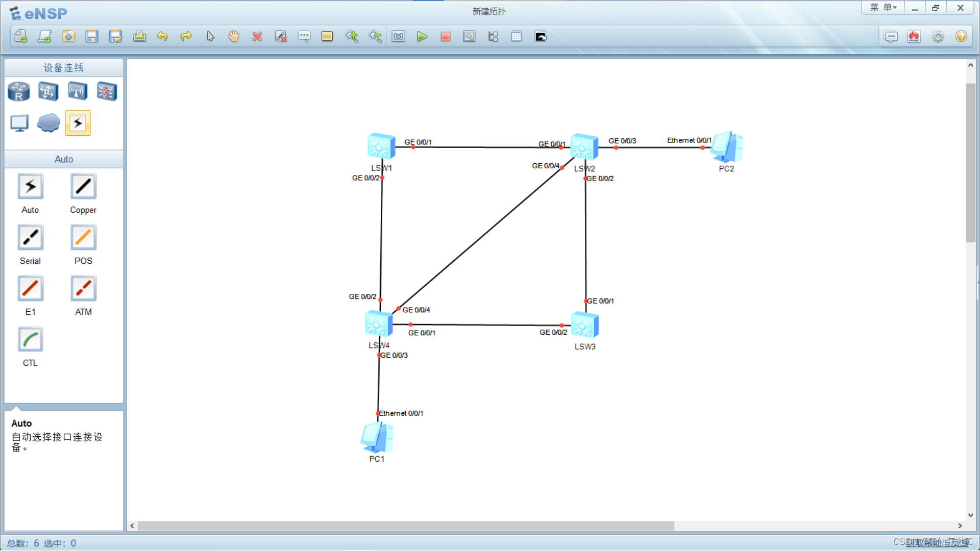Click the new topology toolbar icon
This screenshot has width=980, height=551.
point(21,36)
